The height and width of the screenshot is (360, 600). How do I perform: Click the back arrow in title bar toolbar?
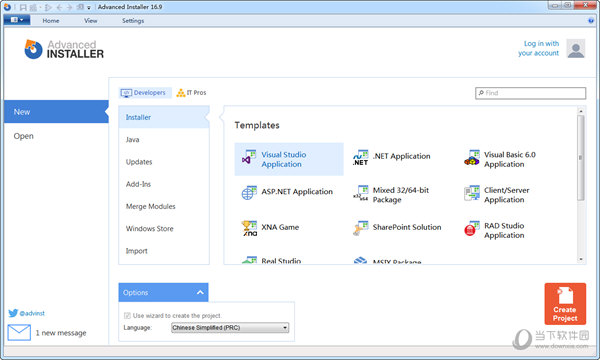[59, 7]
